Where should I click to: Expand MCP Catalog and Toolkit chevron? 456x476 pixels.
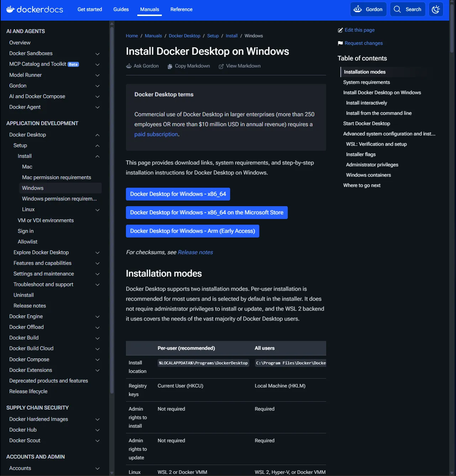click(x=97, y=64)
